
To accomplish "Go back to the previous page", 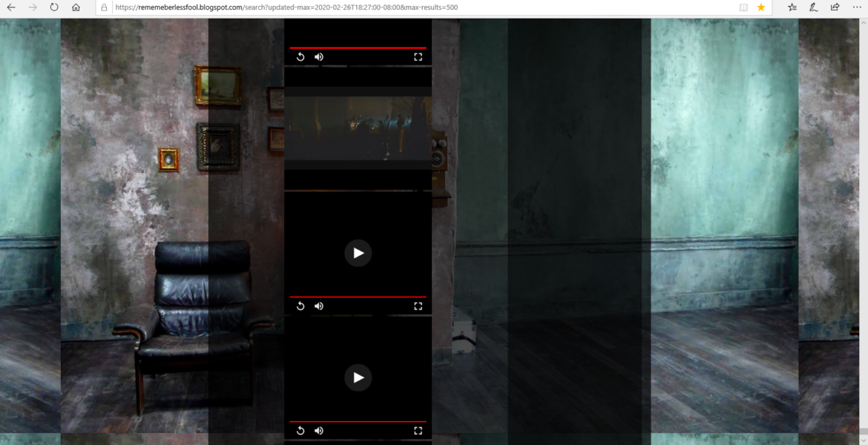I will (x=11, y=7).
